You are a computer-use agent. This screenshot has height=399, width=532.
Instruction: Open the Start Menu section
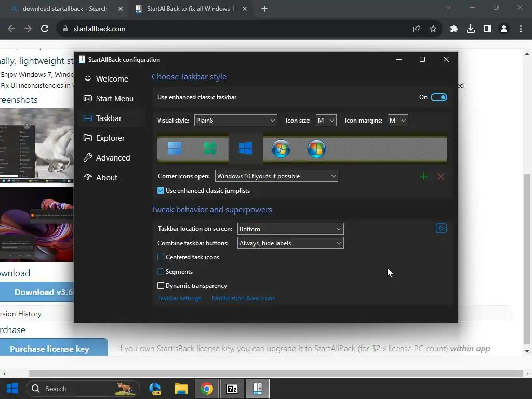[x=112, y=98]
